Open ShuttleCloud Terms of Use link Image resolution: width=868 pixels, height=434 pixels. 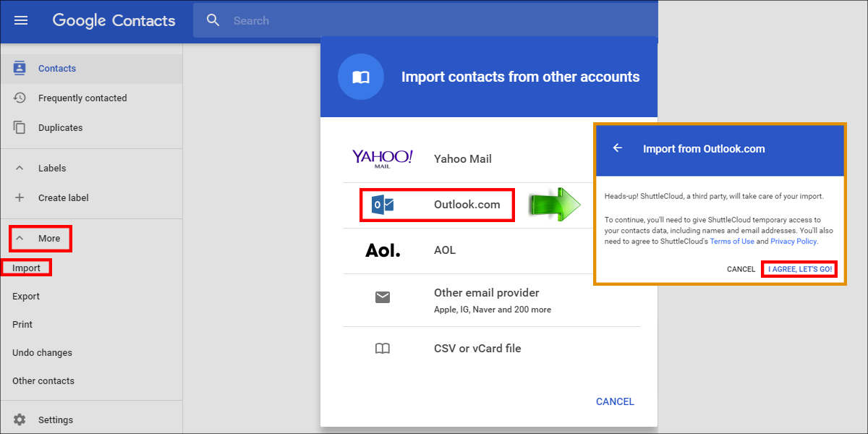(x=732, y=242)
